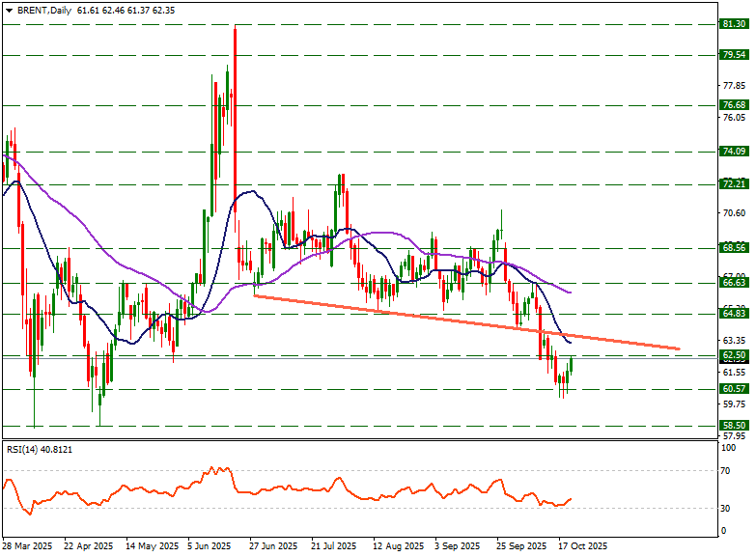756x557 pixels.
Task: Click the 68.56 price level tag
Action: pyautogui.click(x=734, y=248)
